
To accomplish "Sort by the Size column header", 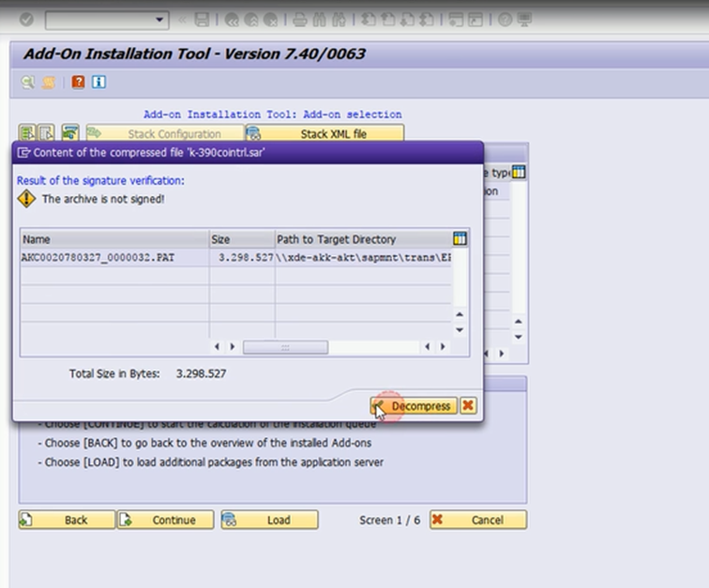I will coord(241,239).
